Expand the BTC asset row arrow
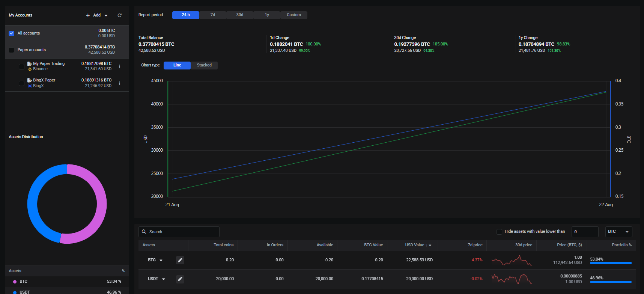Screen dimensions: 644x294 coord(161,260)
